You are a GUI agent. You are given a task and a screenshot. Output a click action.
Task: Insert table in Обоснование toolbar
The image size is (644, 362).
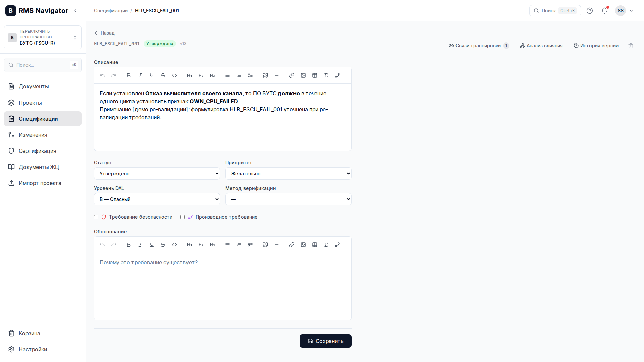click(x=315, y=245)
